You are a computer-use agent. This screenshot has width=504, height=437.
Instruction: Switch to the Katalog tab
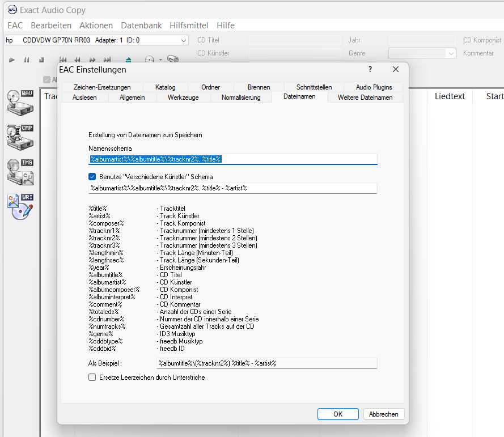tap(165, 87)
